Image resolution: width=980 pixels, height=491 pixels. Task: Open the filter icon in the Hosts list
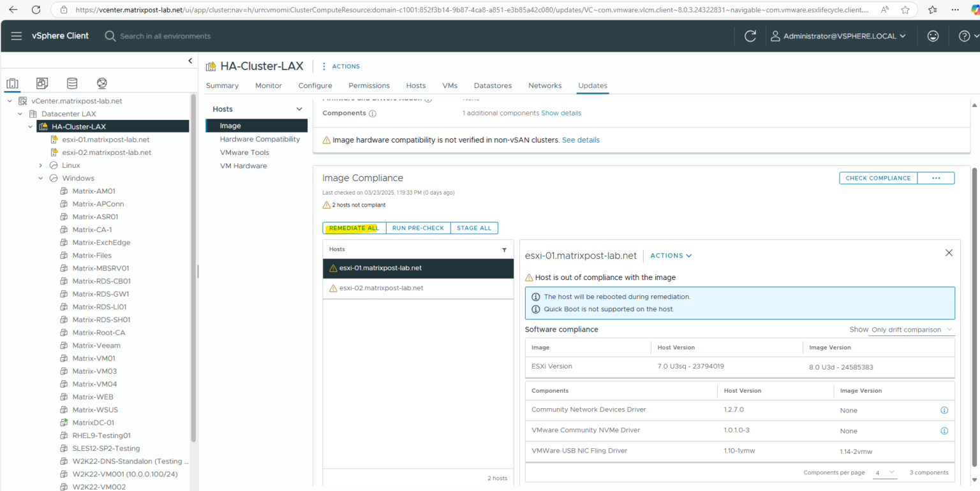coord(504,249)
